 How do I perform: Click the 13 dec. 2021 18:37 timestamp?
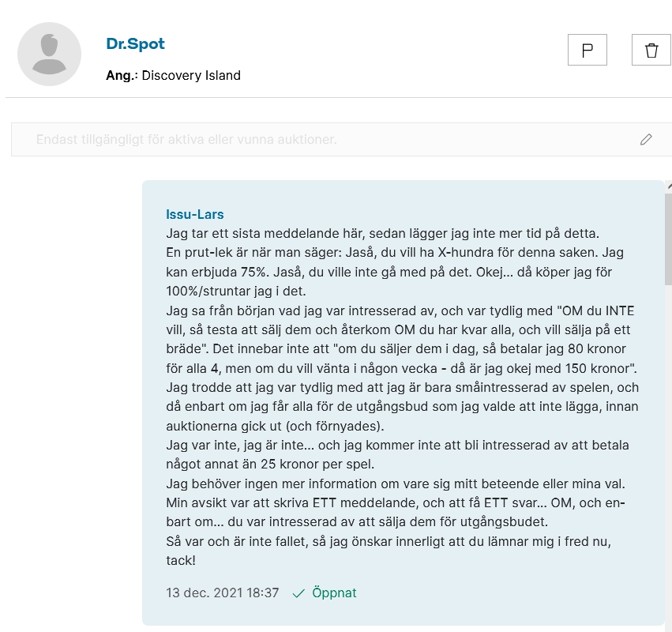pyautogui.click(x=223, y=592)
